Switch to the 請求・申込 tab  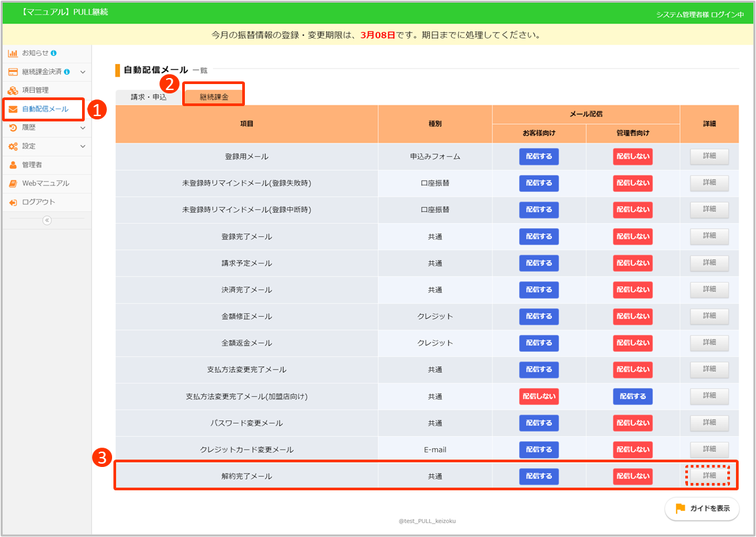[148, 97]
